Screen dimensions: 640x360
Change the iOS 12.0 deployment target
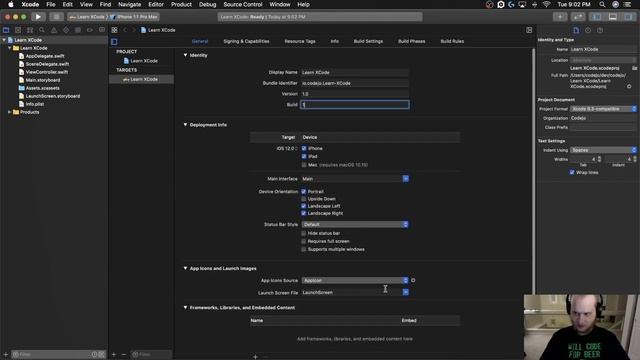(287, 149)
